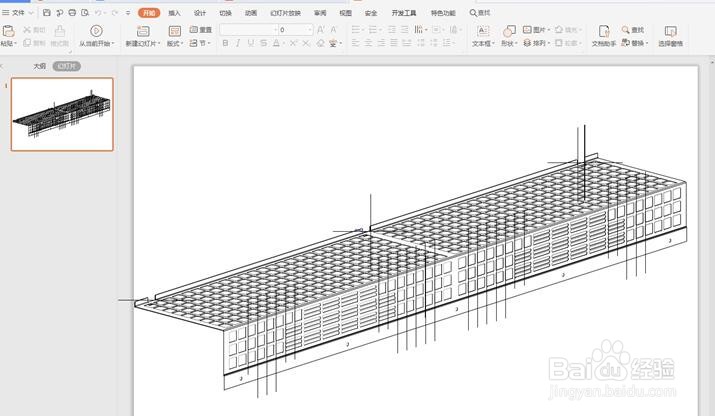Viewport: 715px width, 416px height.
Task: Open the font name combo box
Action: point(249,30)
